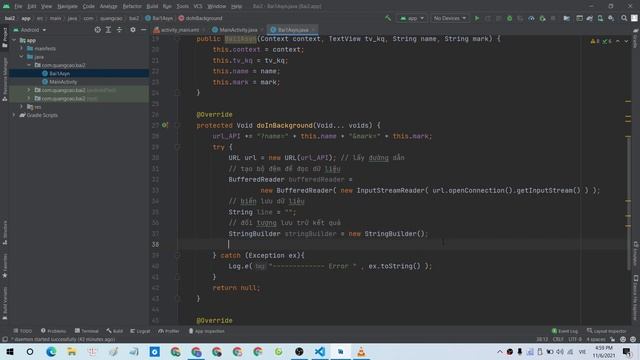Collapse the java folder
640x360 pixels.
pyautogui.click(x=22, y=57)
